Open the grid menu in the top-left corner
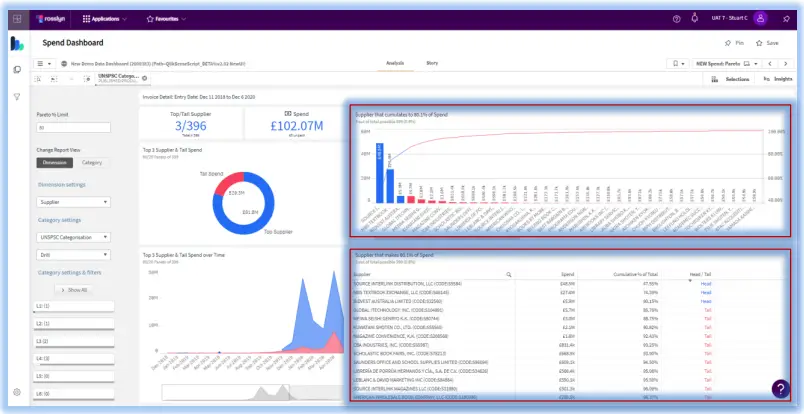The width and height of the screenshot is (804, 414). pyautogui.click(x=17, y=19)
